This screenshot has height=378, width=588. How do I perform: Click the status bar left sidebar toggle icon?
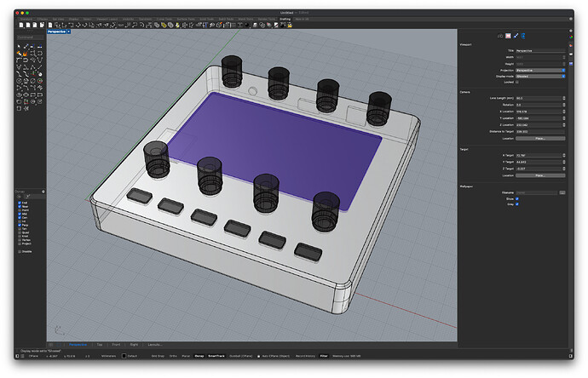(x=17, y=356)
